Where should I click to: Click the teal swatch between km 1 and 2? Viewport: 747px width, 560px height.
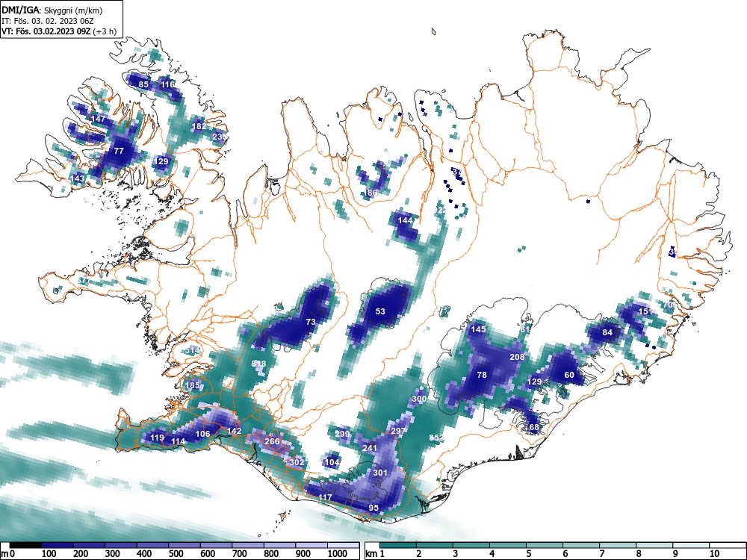pyautogui.click(x=398, y=545)
